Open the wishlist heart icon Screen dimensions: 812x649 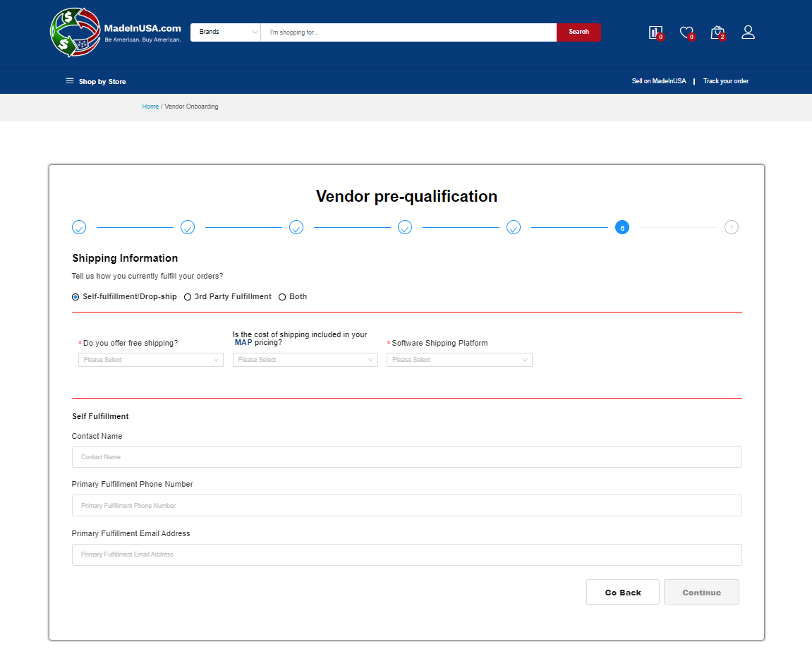click(x=686, y=32)
